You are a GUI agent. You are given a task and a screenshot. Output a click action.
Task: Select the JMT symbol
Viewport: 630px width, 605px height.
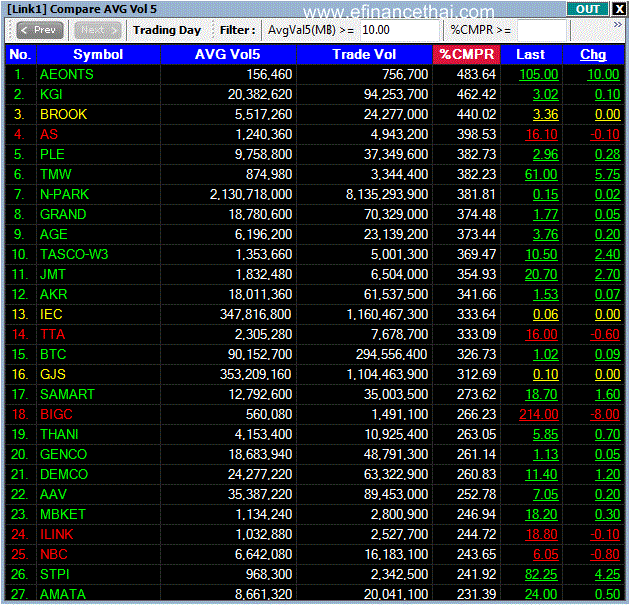[x=53, y=274]
